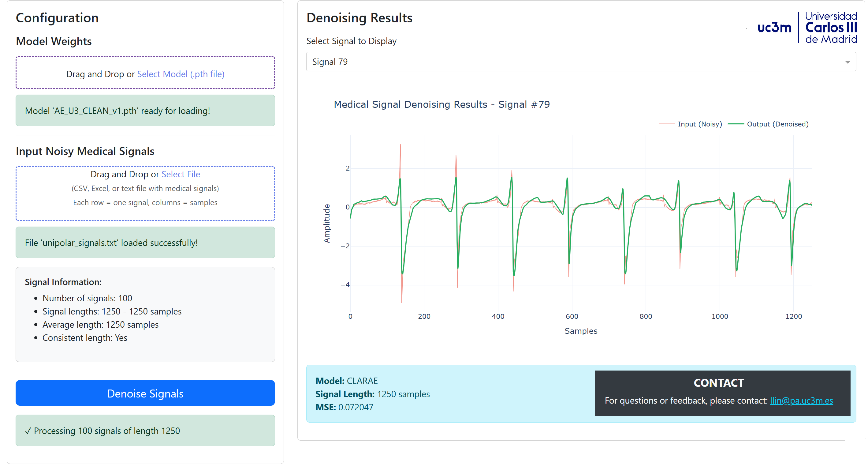
Task: Click the file loaded successfully alert
Action: pyautogui.click(x=145, y=243)
